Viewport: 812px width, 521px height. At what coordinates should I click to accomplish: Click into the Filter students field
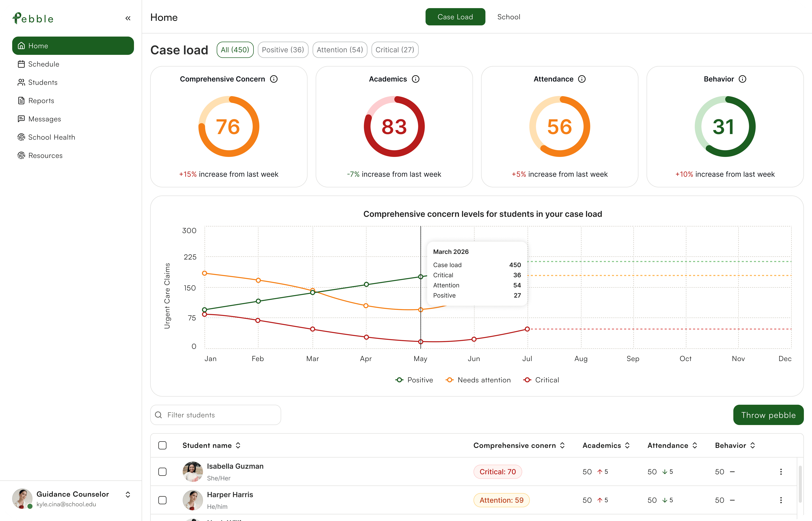(220, 415)
